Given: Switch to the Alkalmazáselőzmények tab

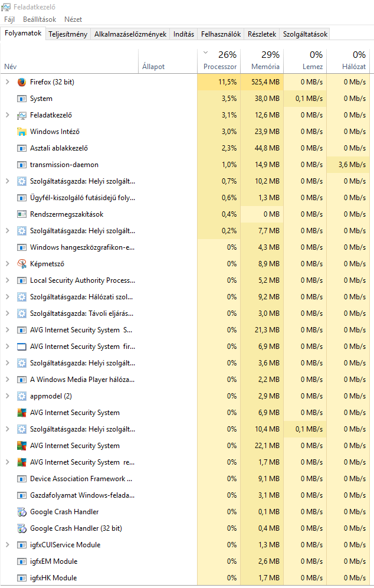Looking at the screenshot, I should point(130,34).
